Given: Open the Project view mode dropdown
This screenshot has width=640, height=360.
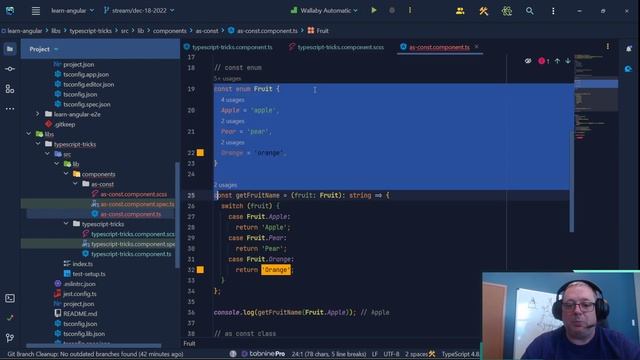Looking at the screenshot, I should point(44,49).
